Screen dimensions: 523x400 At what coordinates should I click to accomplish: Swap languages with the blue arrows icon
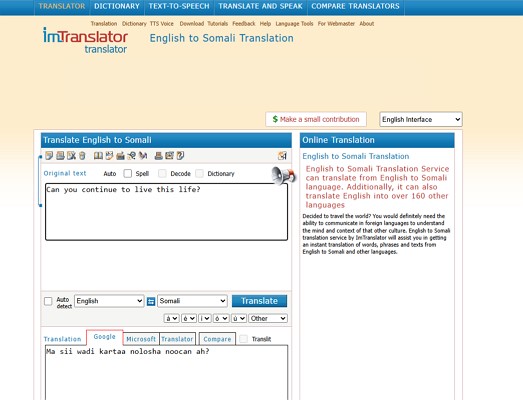(x=151, y=301)
